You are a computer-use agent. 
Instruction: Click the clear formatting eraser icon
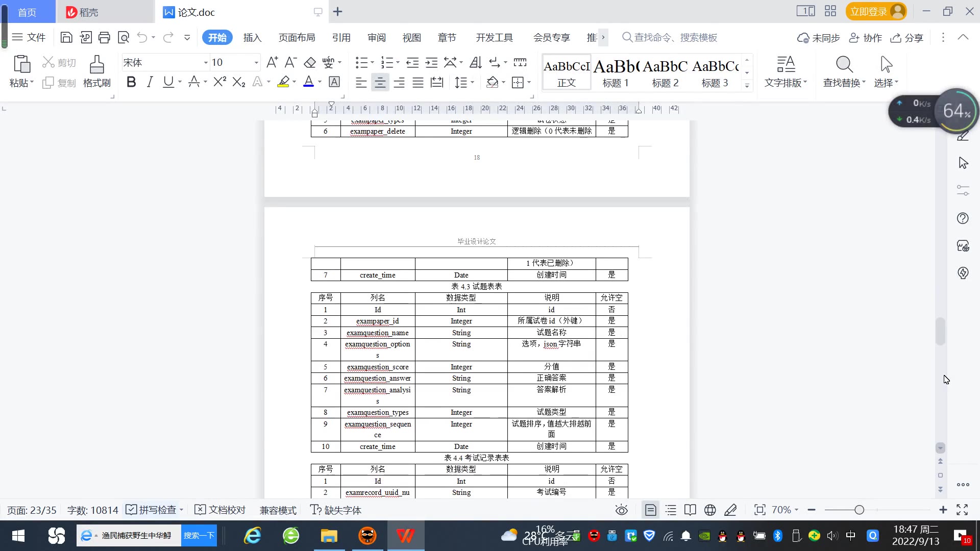click(x=310, y=63)
